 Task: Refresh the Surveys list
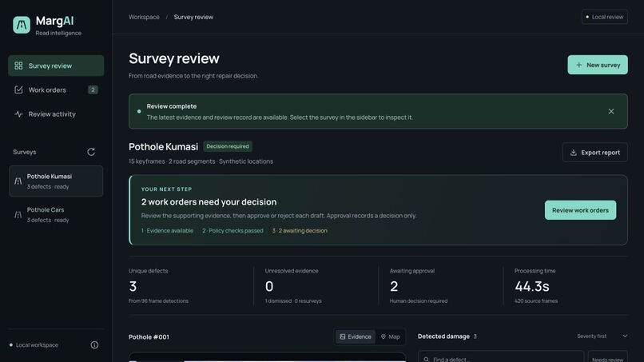click(x=91, y=152)
